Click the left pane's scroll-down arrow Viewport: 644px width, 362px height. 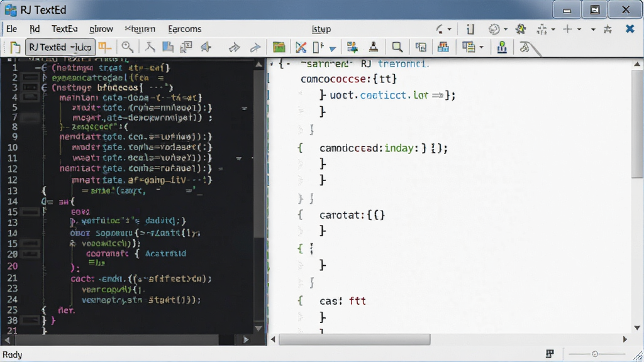pyautogui.click(x=258, y=328)
